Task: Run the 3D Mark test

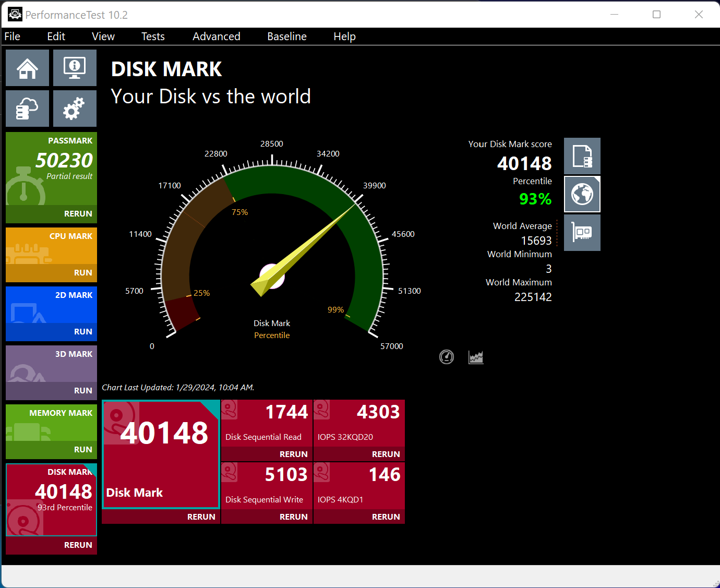Action: [83, 390]
